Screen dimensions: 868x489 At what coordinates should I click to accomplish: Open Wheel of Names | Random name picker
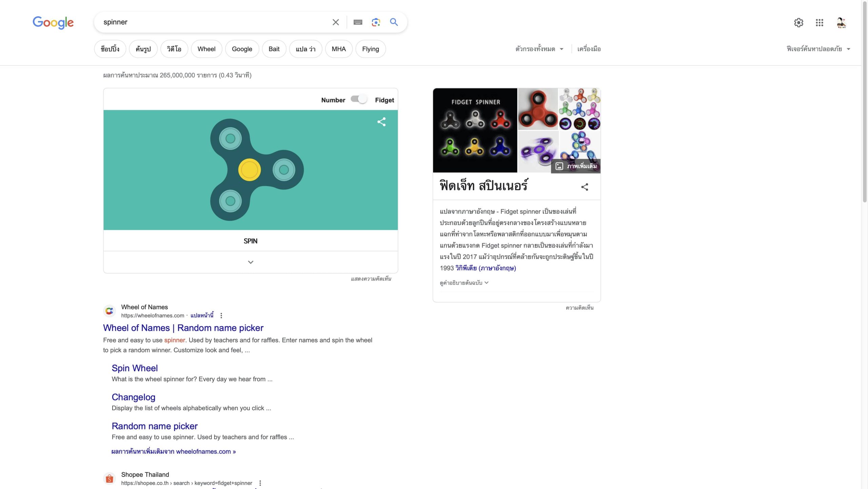click(x=183, y=328)
